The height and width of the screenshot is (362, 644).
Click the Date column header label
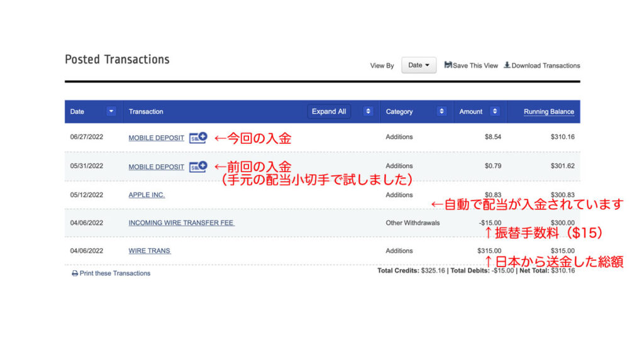[77, 112]
